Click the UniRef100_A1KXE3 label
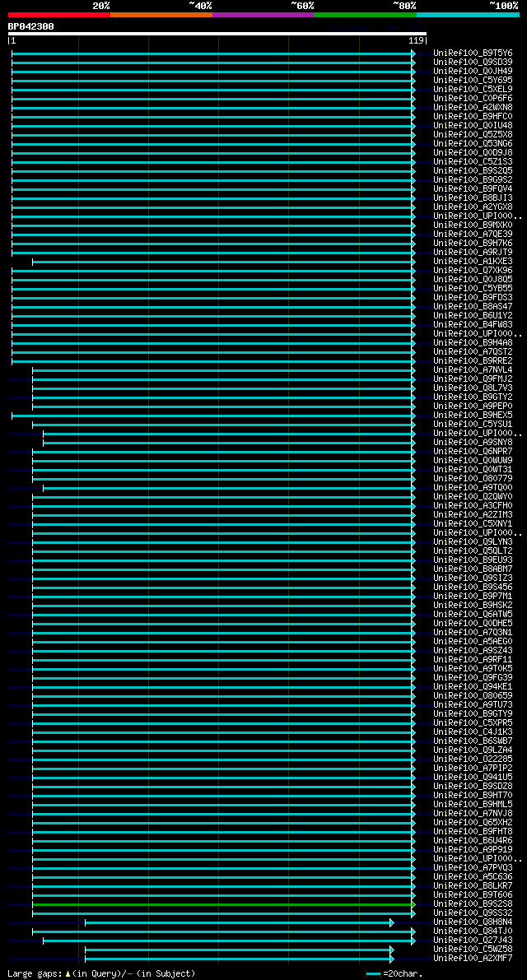This screenshot has height=980, width=527. [473, 261]
